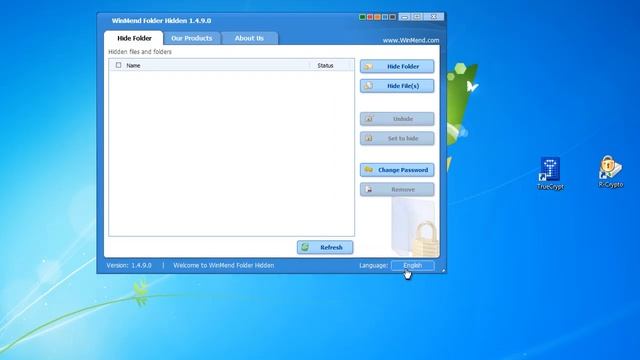Open the R-Crypto desktop shortcut icon

pos(611,171)
